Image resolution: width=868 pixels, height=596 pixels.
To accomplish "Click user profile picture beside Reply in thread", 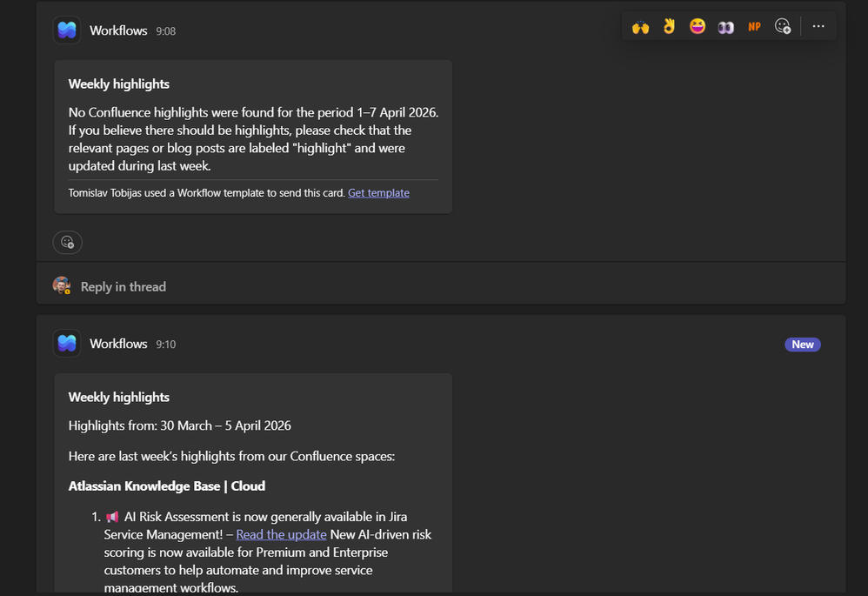I will coord(62,285).
